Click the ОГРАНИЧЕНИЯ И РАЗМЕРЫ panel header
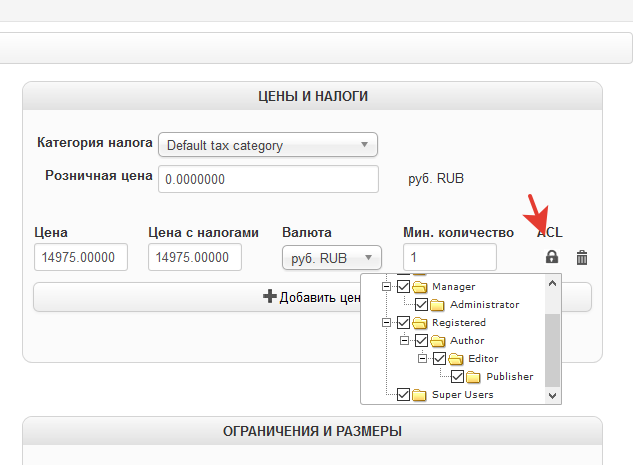Screen dimensions: 633x465 pos(312,431)
